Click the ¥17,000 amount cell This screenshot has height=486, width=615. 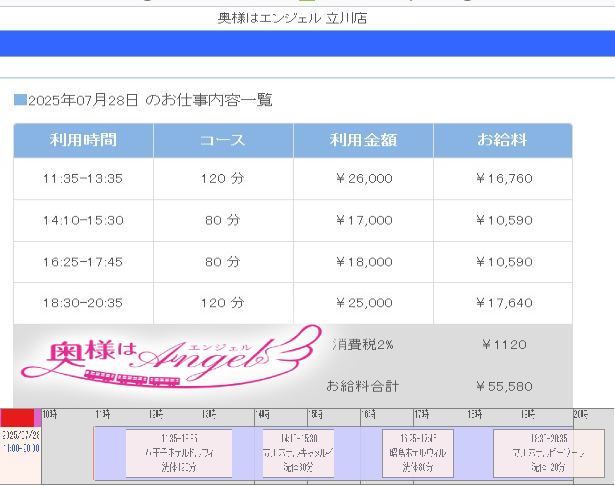(x=363, y=220)
